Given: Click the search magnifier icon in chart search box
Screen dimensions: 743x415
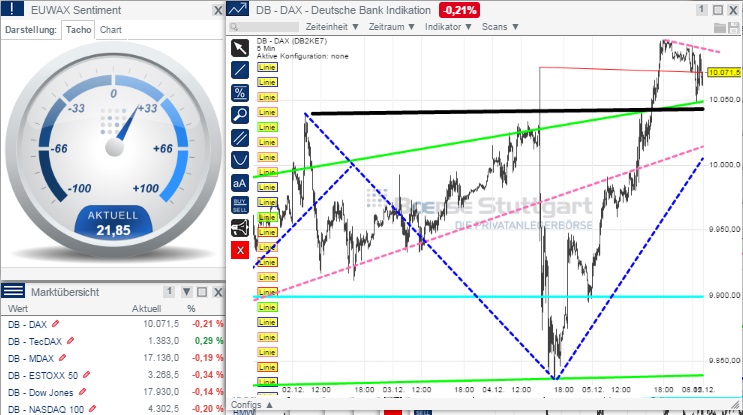Looking at the screenshot, I should 234,27.
